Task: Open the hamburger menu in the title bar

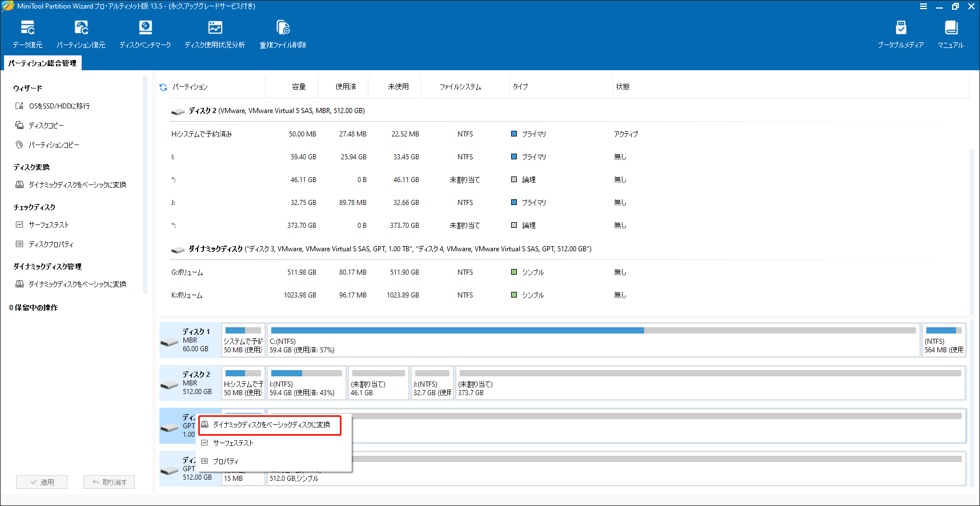Action: pyautogui.click(x=923, y=6)
